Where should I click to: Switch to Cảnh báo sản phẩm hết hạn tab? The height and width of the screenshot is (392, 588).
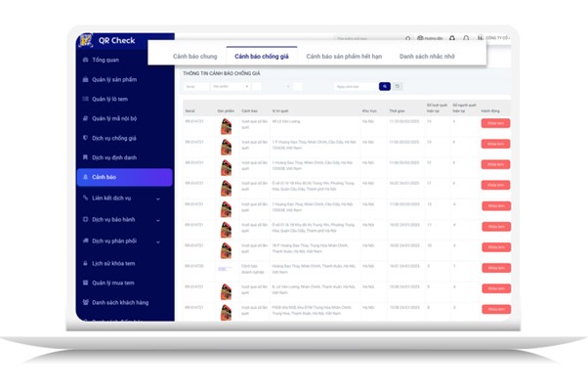(x=344, y=57)
